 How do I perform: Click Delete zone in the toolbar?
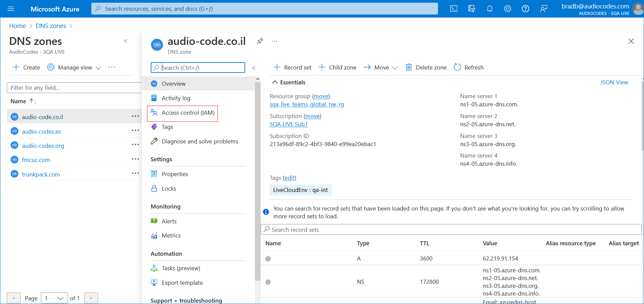(x=426, y=67)
